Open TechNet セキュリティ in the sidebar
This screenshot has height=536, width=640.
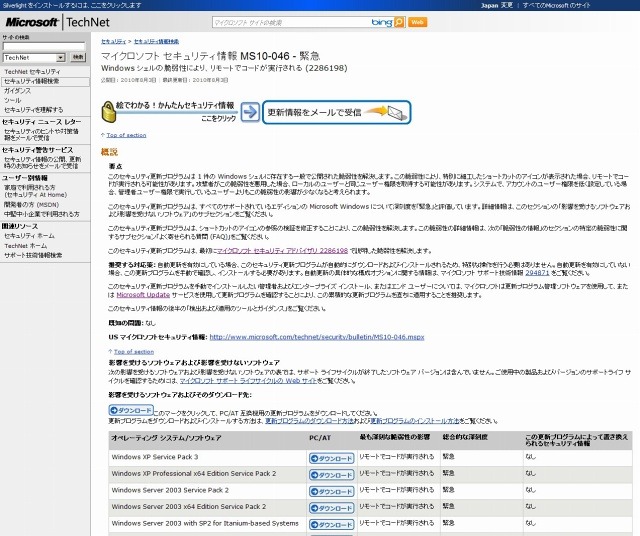tap(32, 71)
